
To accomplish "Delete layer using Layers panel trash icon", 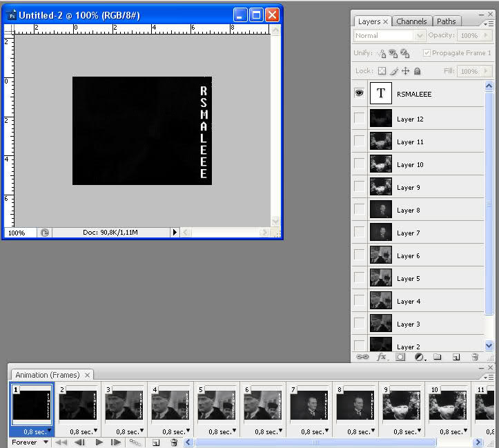I will click(475, 357).
